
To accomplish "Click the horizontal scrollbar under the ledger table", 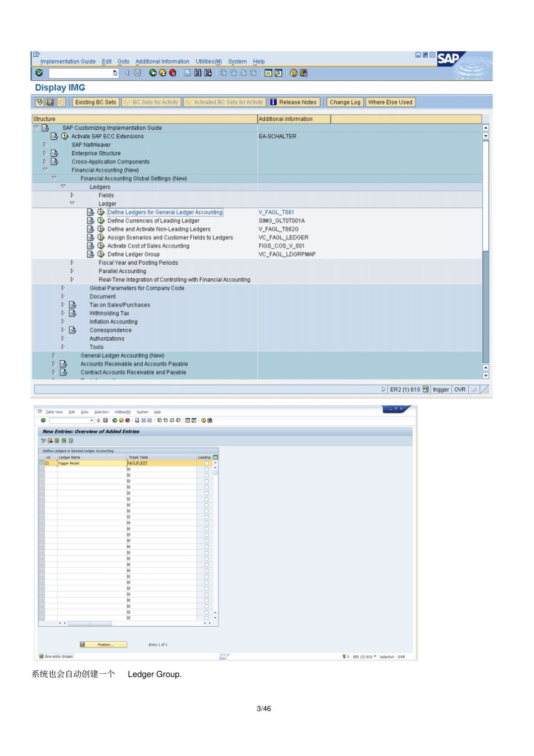I will tap(89, 623).
